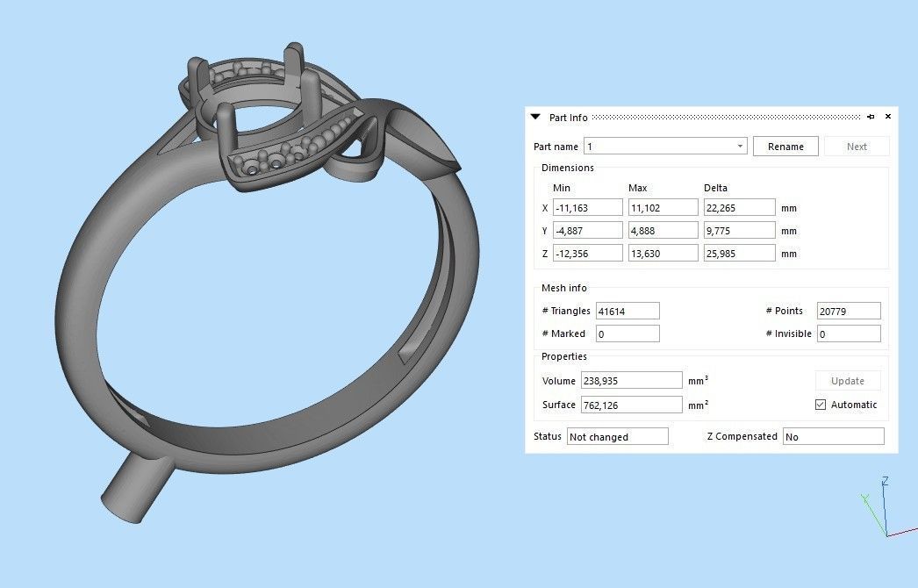Click the Z Compensated label
This screenshot has width=918, height=588.
click(x=742, y=436)
